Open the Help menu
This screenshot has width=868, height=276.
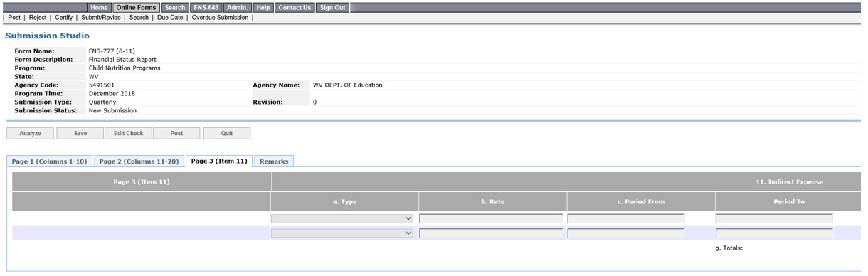pyautogui.click(x=263, y=7)
